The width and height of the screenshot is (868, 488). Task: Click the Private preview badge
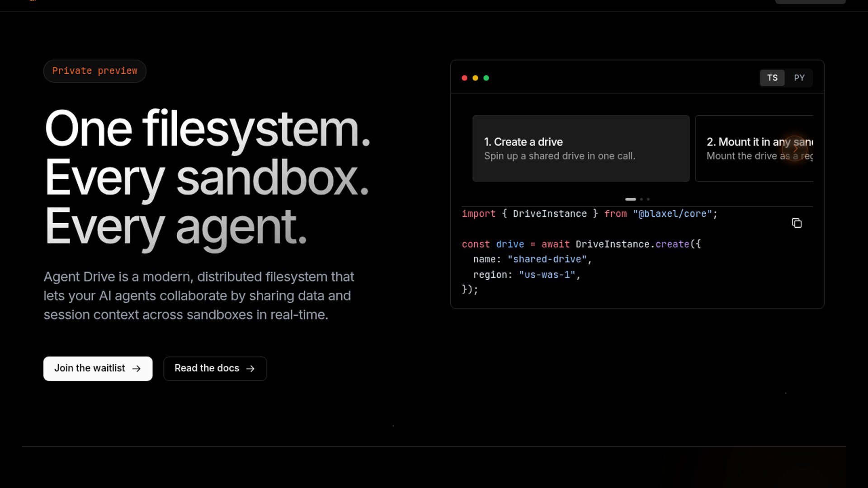point(94,71)
